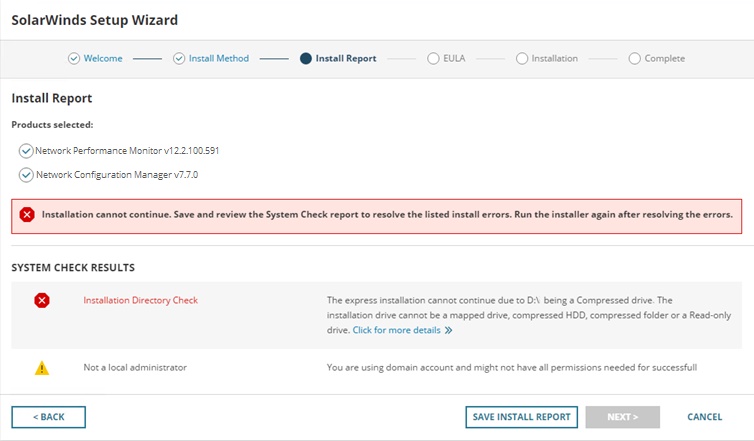The width and height of the screenshot is (754, 441).
Task: Go back with the Back button
Action: pos(48,417)
